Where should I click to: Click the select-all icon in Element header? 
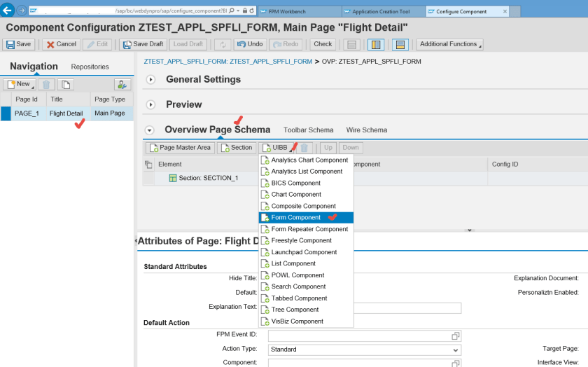[x=148, y=165]
